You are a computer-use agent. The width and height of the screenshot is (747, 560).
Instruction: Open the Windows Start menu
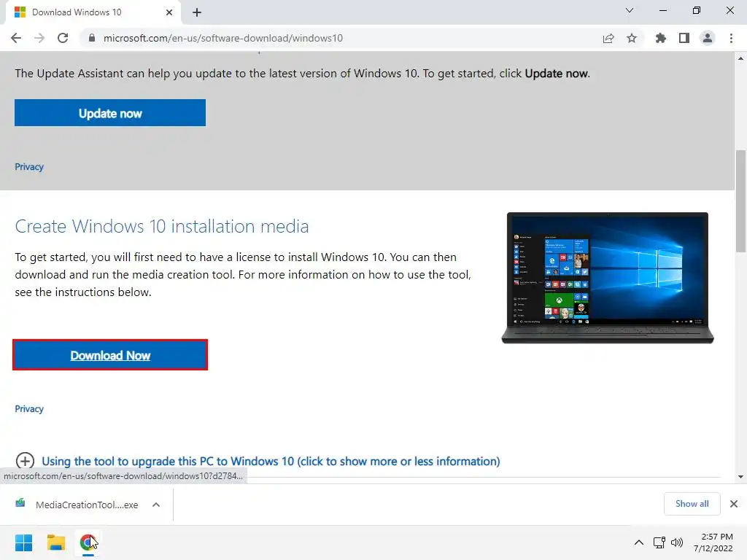pyautogui.click(x=23, y=542)
